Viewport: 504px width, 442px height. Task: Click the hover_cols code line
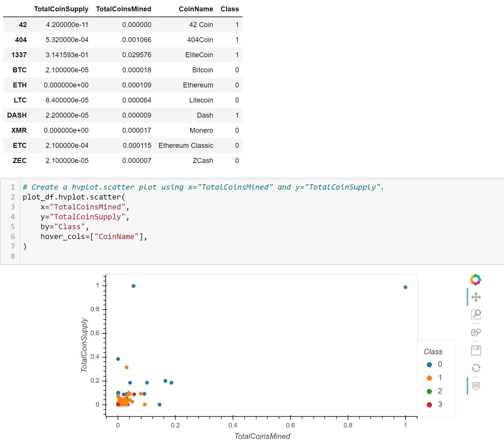[x=94, y=236]
